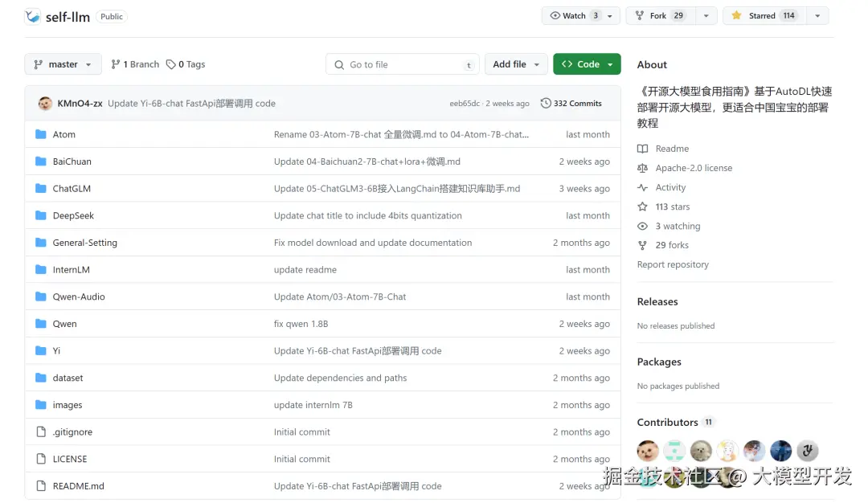Open the Activity link in About

click(670, 187)
